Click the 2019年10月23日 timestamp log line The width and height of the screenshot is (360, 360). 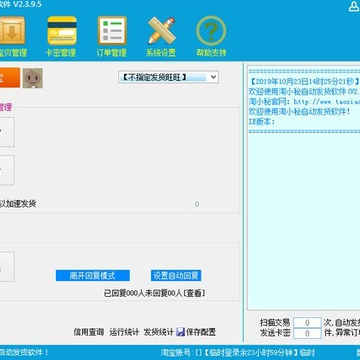pos(304,81)
